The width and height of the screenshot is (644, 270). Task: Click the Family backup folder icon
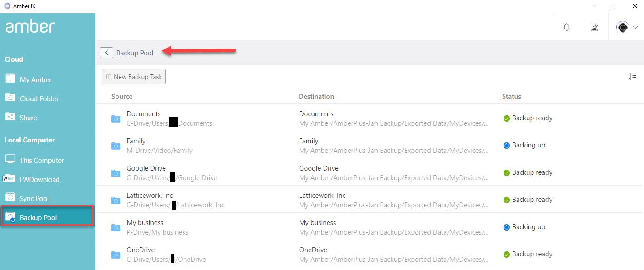pyautogui.click(x=116, y=146)
